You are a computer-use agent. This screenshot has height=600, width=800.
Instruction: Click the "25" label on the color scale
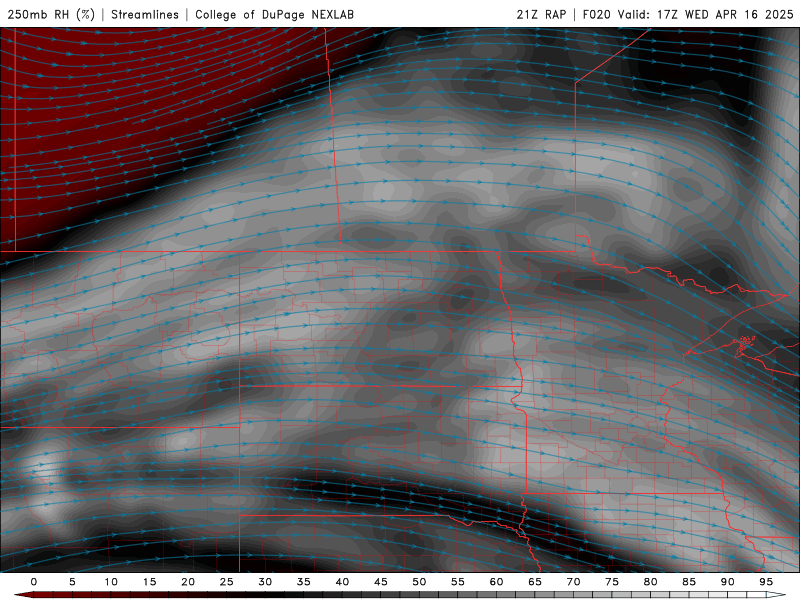click(226, 582)
